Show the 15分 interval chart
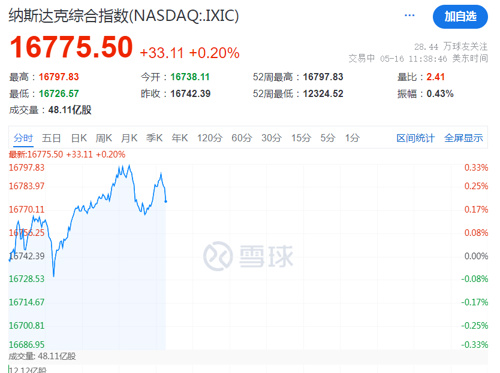 (x=301, y=138)
